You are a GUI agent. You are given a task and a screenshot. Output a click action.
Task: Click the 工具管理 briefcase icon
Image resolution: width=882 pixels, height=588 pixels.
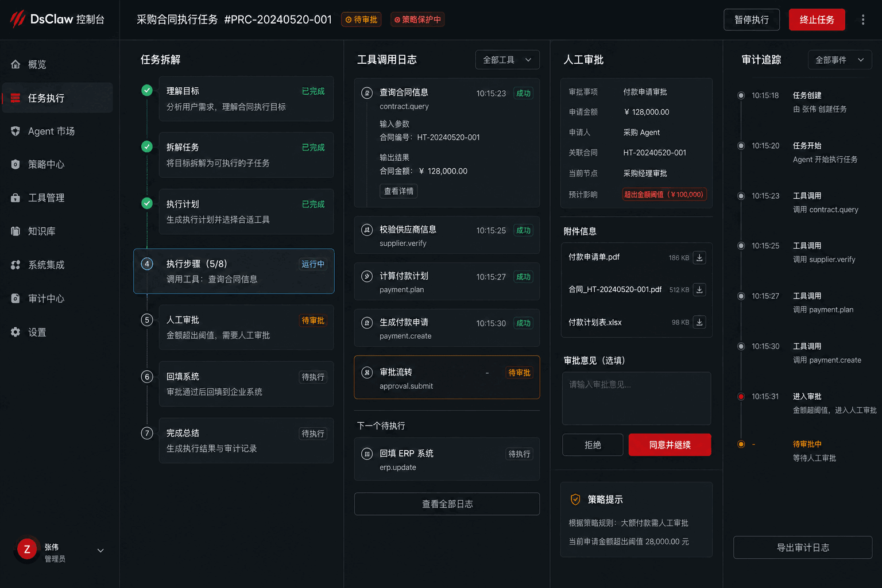click(x=16, y=198)
